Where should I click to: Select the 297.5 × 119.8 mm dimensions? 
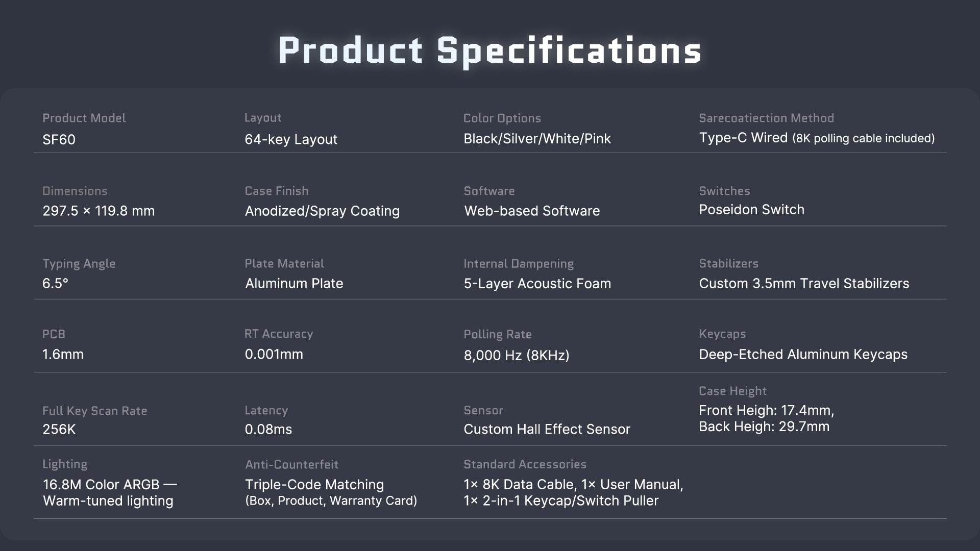[x=99, y=211]
